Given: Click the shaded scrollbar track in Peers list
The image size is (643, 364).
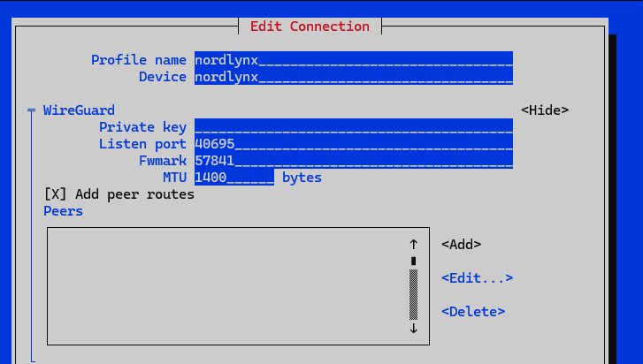Looking at the screenshot, I should coord(413,294).
